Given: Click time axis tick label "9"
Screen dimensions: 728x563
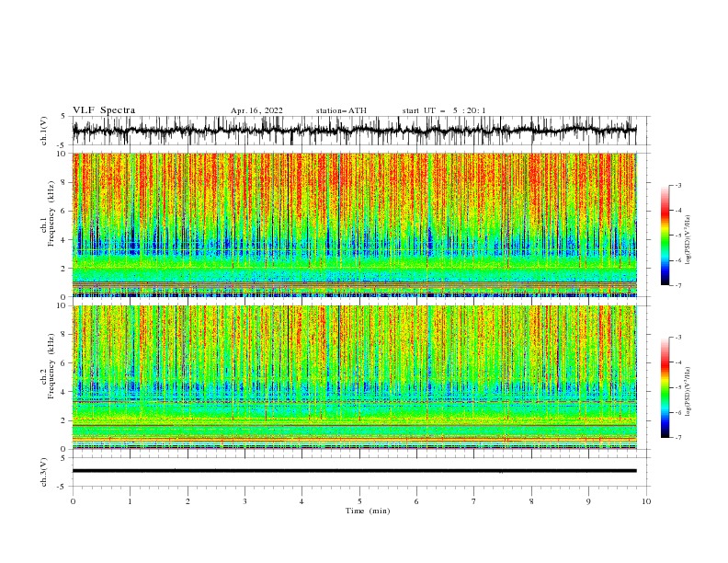Looking at the screenshot, I should (x=588, y=501).
